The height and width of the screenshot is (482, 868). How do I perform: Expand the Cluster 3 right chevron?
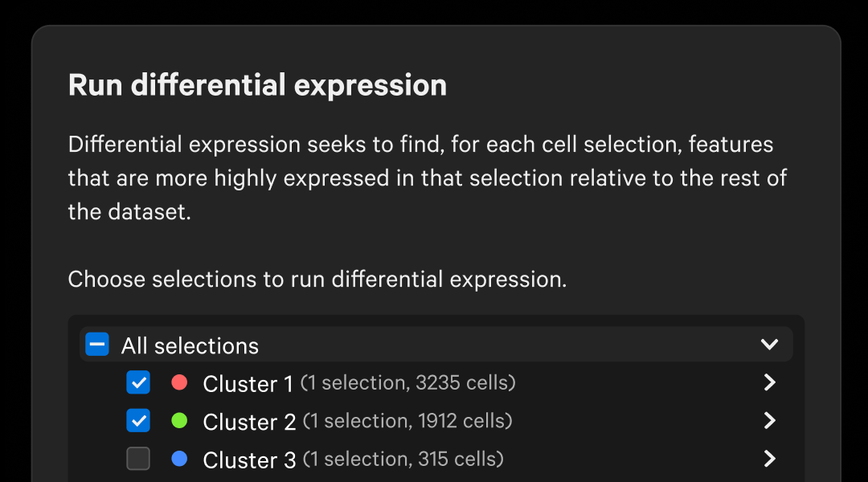pyautogui.click(x=769, y=459)
